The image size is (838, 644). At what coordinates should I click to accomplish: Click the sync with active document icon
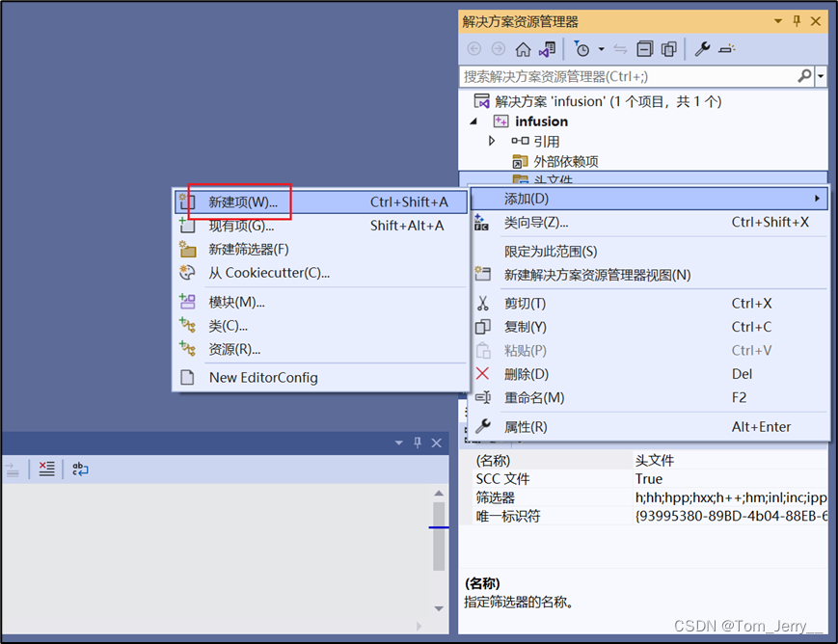620,49
